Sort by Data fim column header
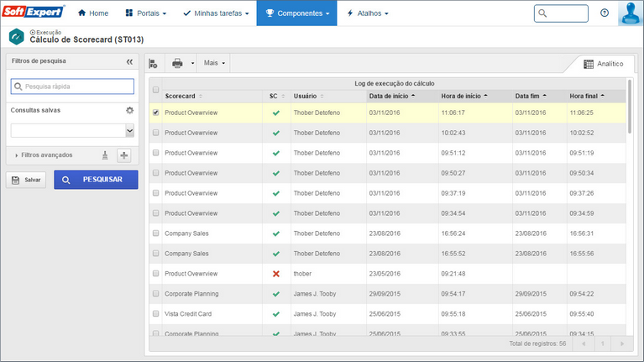The width and height of the screenshot is (644, 362). pos(531,96)
